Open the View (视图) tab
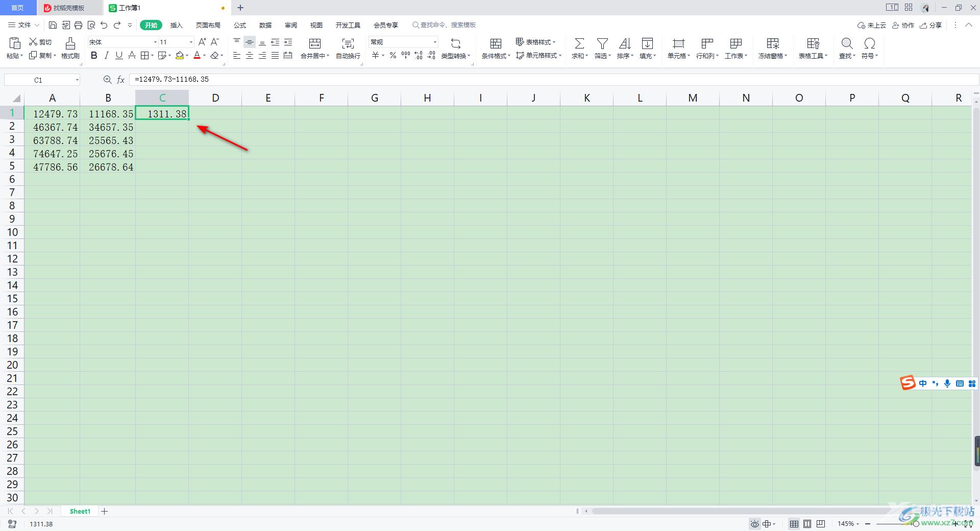The width and height of the screenshot is (980, 531). (316, 25)
